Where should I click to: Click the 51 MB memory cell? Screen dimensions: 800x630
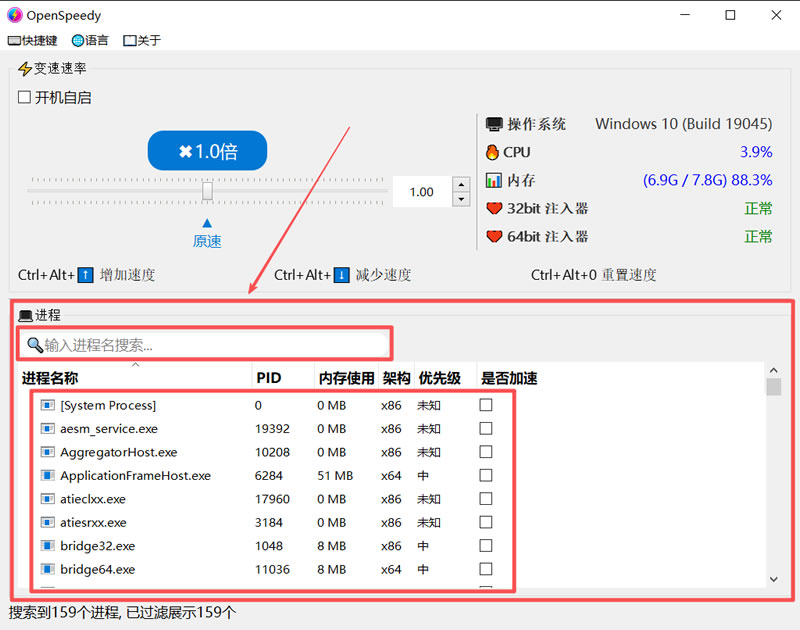click(335, 475)
